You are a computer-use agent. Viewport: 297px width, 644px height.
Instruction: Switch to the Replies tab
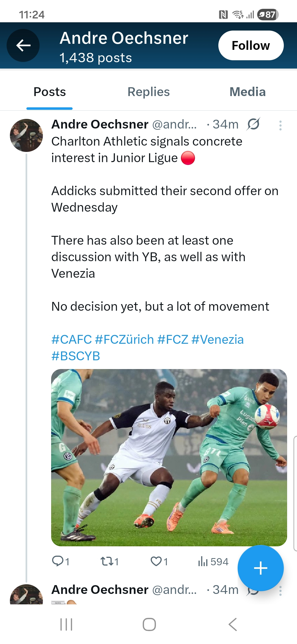pos(148,92)
